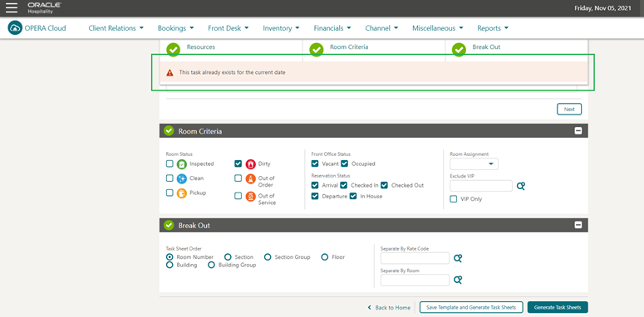Collapse the Break Out panel

click(578, 225)
